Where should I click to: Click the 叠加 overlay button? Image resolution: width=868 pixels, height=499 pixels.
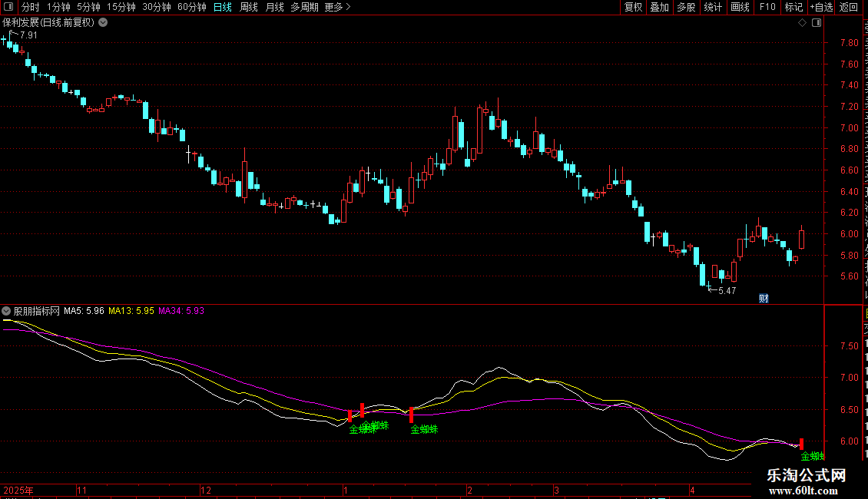[659, 7]
